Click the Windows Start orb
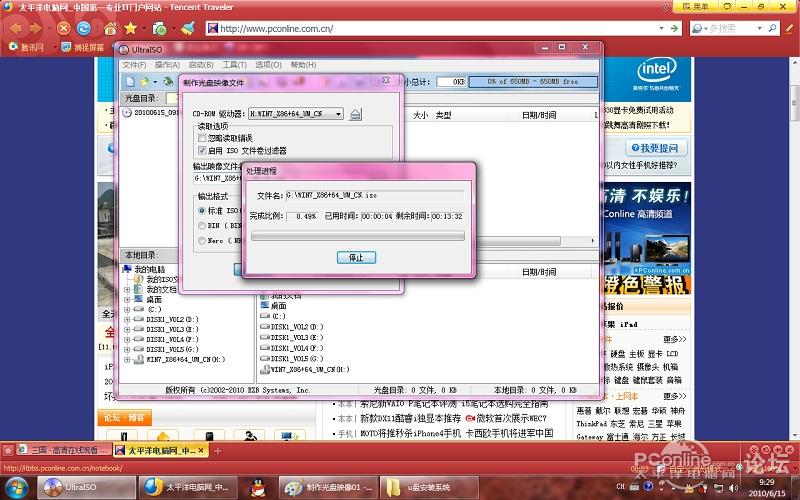This screenshot has height=500, width=800. (18, 487)
